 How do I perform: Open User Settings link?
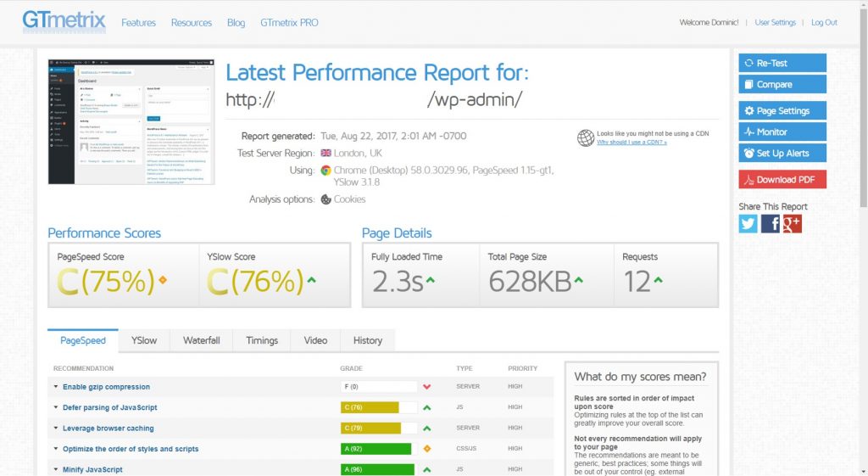click(x=775, y=23)
